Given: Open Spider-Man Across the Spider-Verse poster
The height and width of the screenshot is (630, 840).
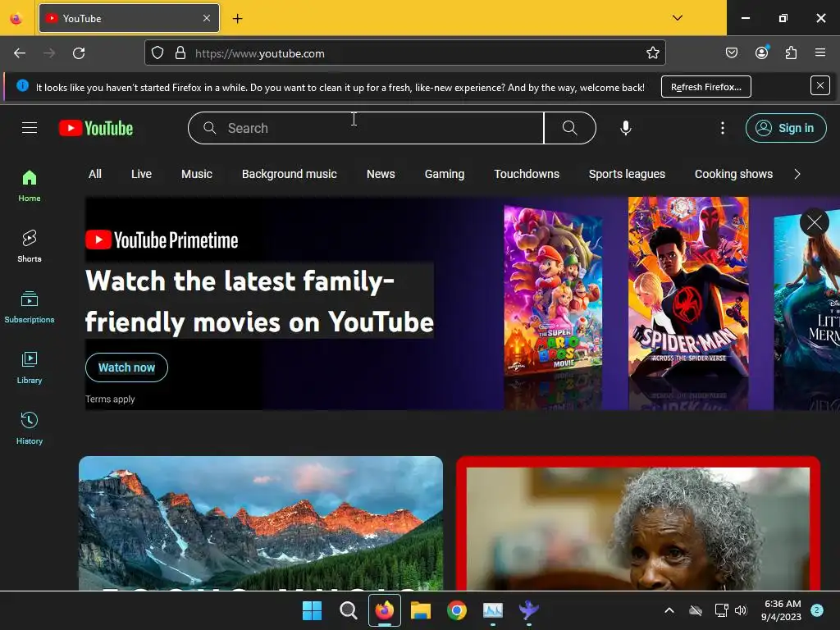Looking at the screenshot, I should [x=688, y=286].
